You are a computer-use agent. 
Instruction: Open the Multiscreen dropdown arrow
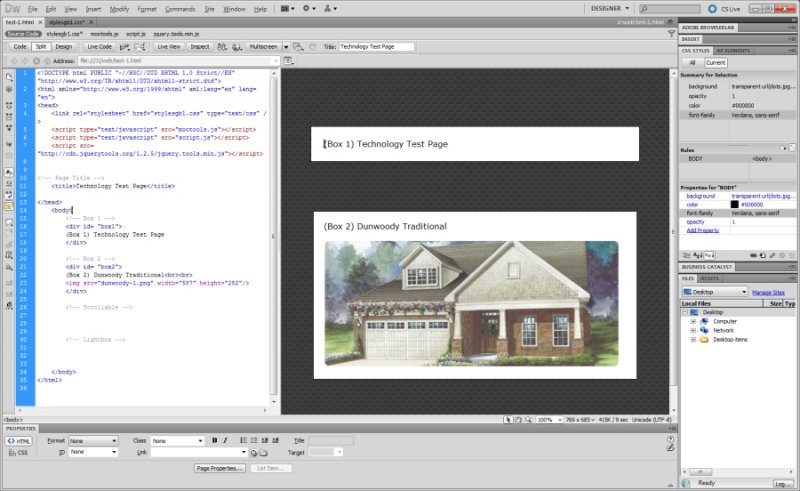coord(286,46)
